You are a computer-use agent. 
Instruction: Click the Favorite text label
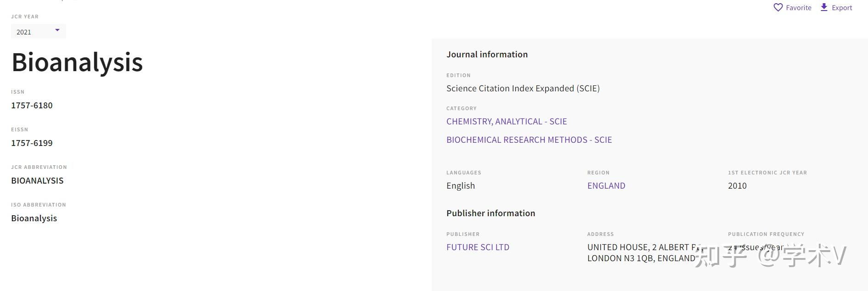[x=798, y=7]
